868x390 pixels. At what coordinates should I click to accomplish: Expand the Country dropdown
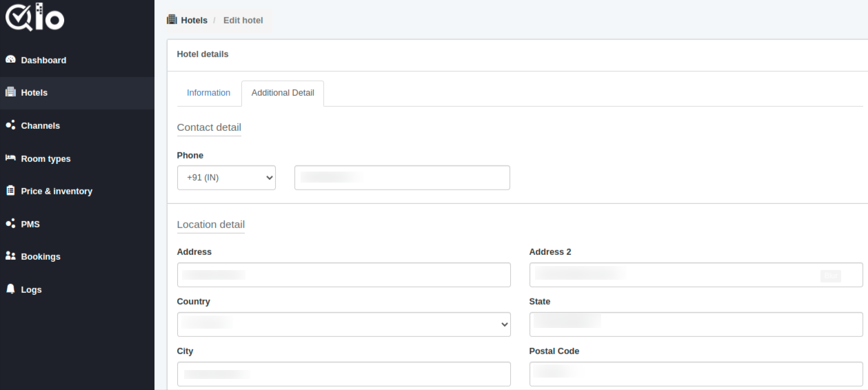(x=344, y=325)
